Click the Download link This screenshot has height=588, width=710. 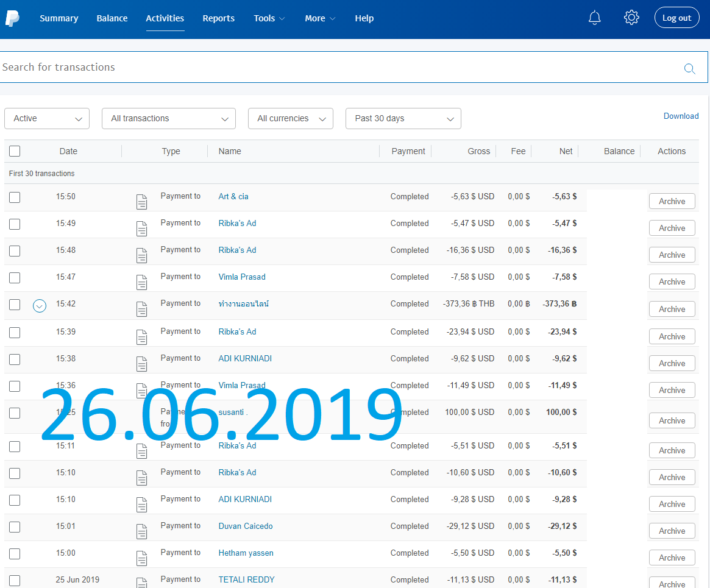pos(681,116)
